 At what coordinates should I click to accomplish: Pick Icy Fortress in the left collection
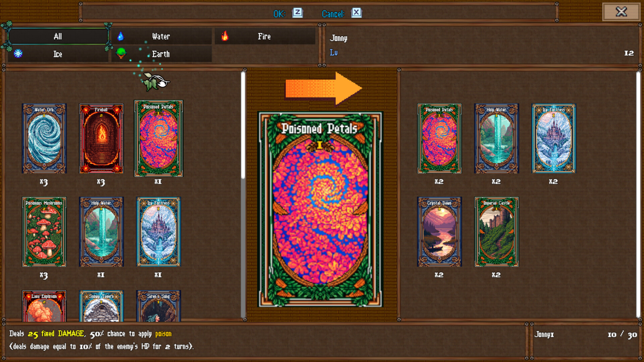click(159, 232)
